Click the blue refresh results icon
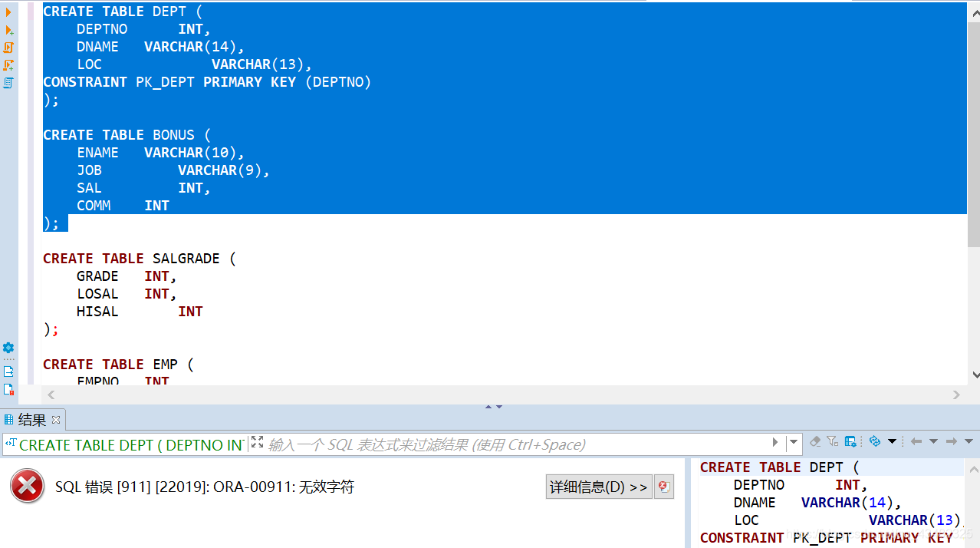980x548 pixels. point(874,441)
